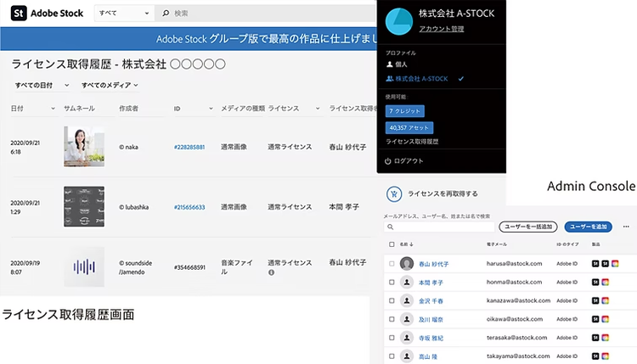This screenshot has width=637, height=364.
Task: Open the three-dot more options menu
Action: pyautogui.click(x=627, y=227)
